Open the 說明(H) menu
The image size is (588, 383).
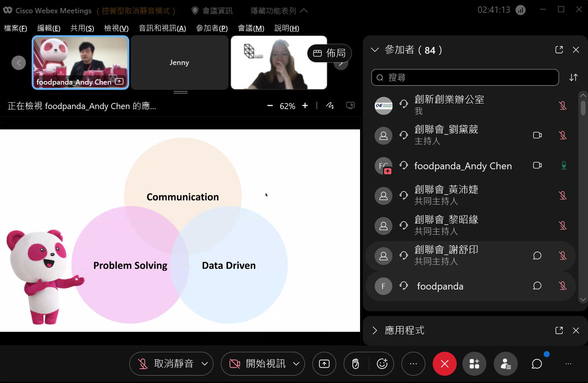point(287,28)
